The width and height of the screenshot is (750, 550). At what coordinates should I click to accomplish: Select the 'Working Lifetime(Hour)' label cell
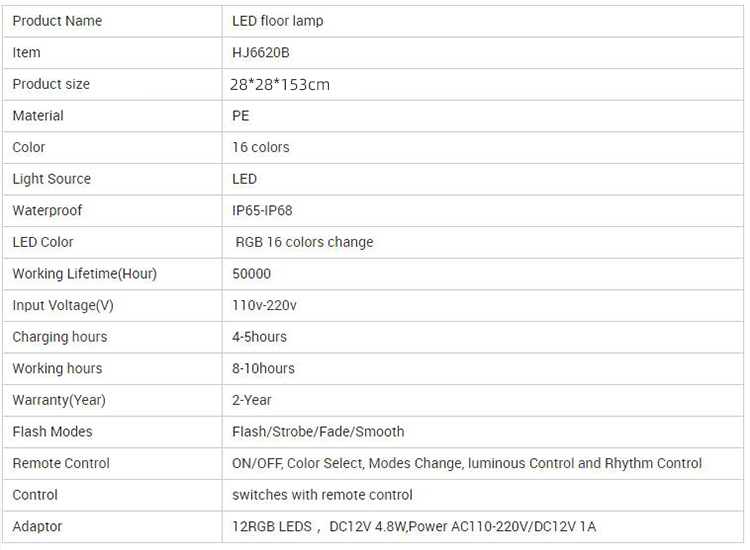coord(84,274)
